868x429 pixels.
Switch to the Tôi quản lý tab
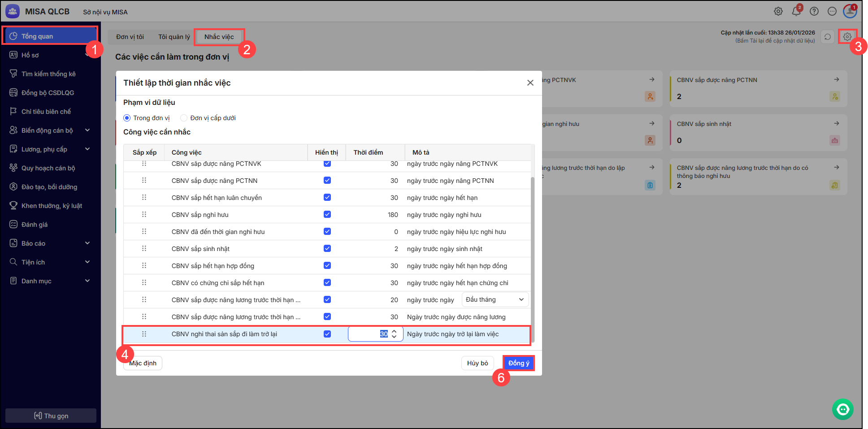pyautogui.click(x=174, y=37)
